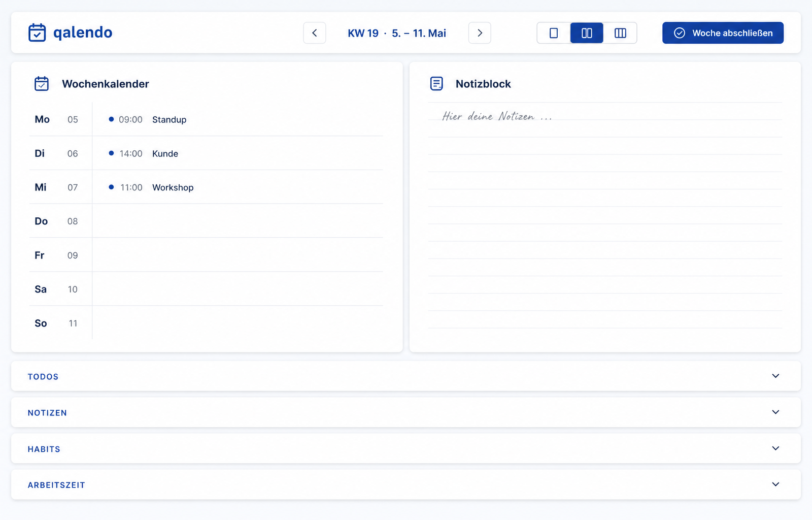Image resolution: width=812 pixels, height=520 pixels.
Task: Switch to three-column layout view
Action: point(620,33)
